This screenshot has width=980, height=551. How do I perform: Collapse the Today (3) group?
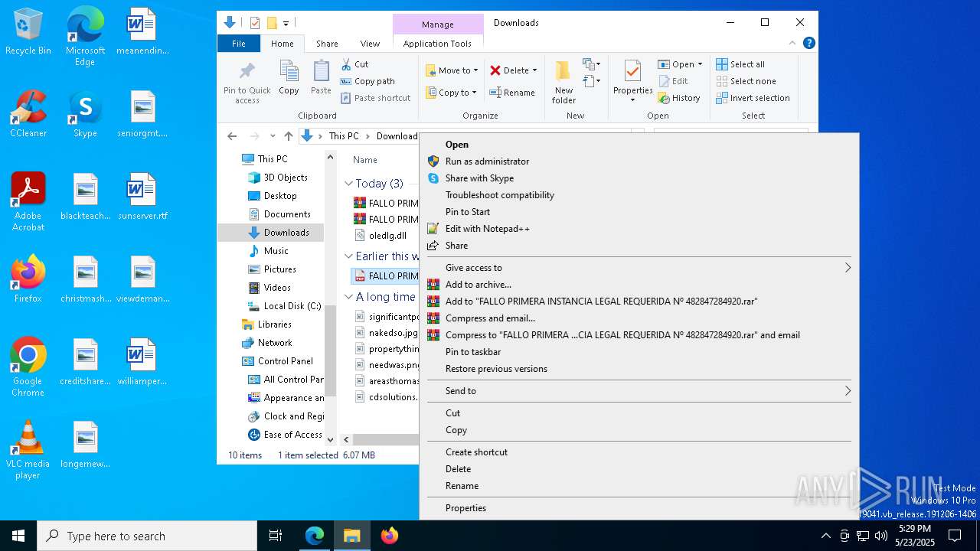click(x=348, y=184)
